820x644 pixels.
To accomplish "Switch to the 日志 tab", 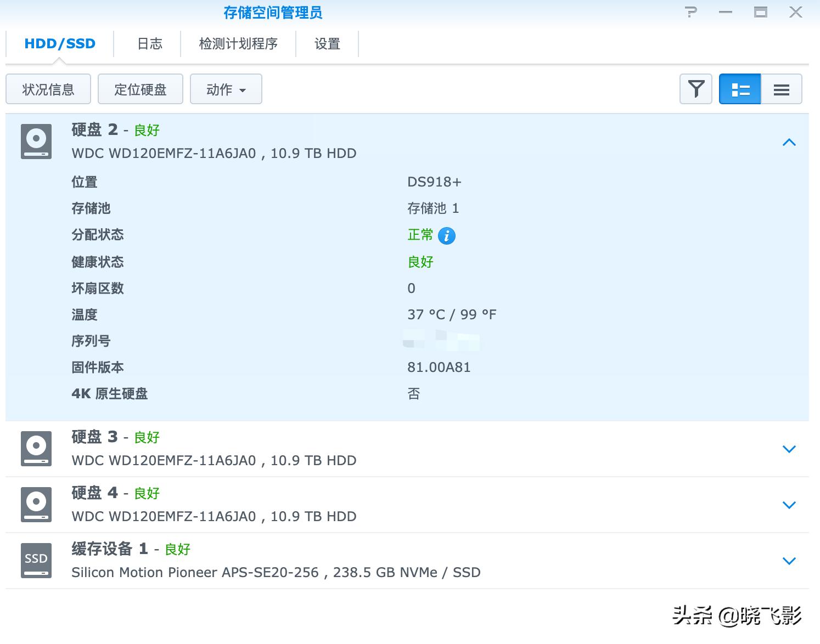I will pyautogui.click(x=149, y=43).
